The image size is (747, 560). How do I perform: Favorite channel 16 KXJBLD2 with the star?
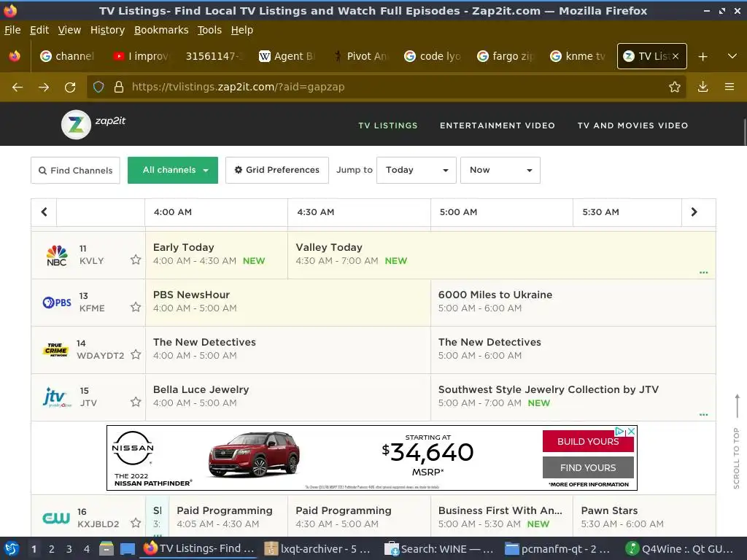[x=136, y=523]
